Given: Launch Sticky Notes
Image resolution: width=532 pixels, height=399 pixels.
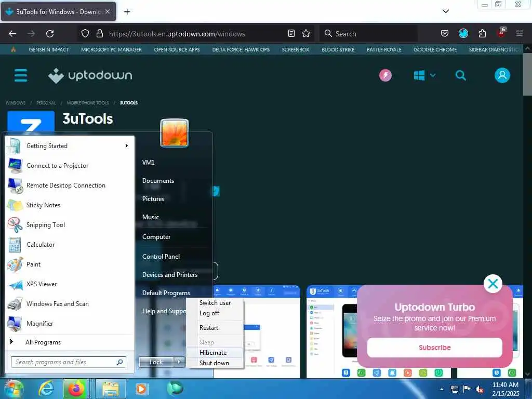Looking at the screenshot, I should 70,205.
